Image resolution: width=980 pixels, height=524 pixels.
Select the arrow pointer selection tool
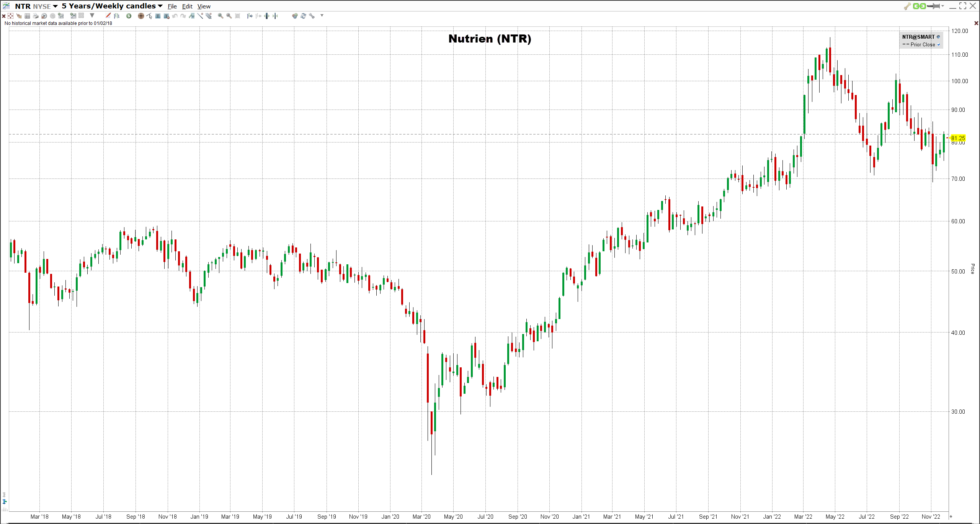point(149,16)
